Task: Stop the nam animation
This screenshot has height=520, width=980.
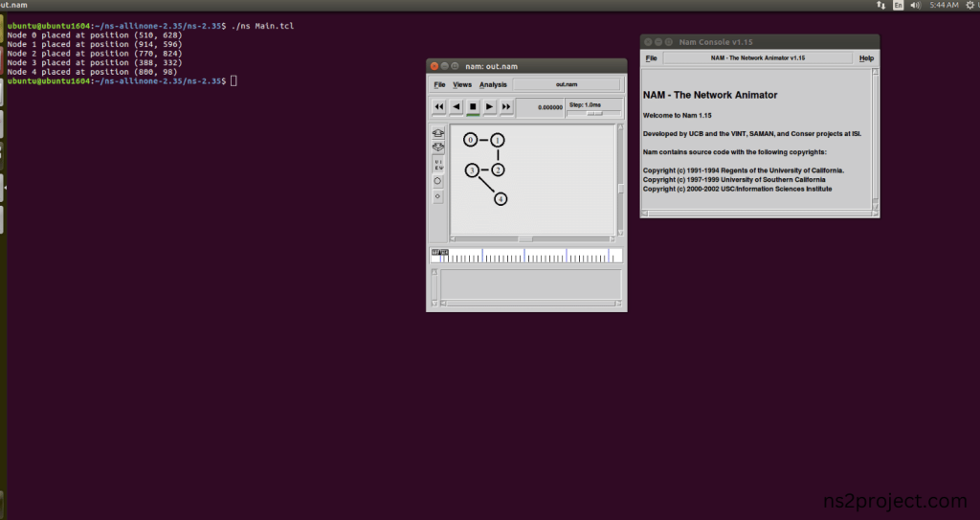Action: click(x=473, y=107)
